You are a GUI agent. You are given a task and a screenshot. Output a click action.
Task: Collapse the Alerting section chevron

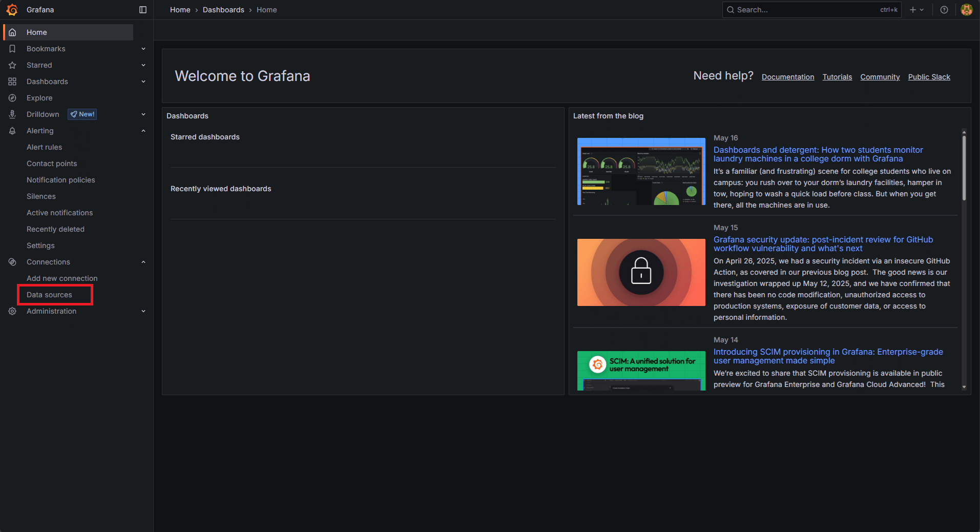tap(143, 131)
